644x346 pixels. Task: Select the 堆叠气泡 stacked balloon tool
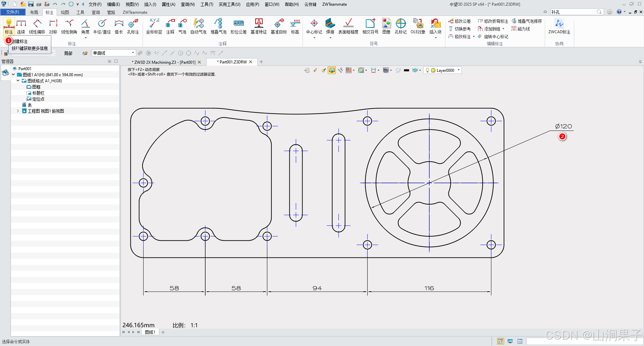click(x=218, y=27)
